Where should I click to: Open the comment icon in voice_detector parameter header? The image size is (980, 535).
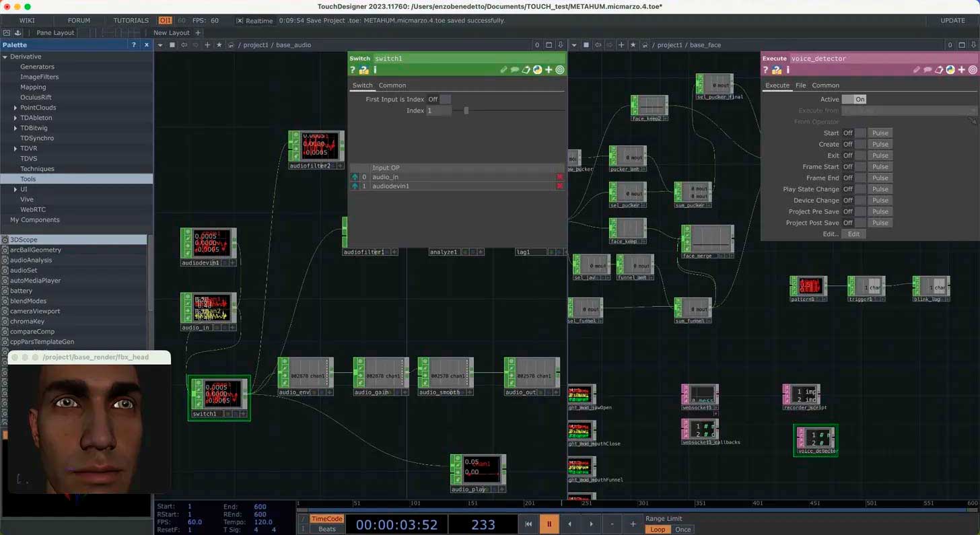tap(928, 70)
